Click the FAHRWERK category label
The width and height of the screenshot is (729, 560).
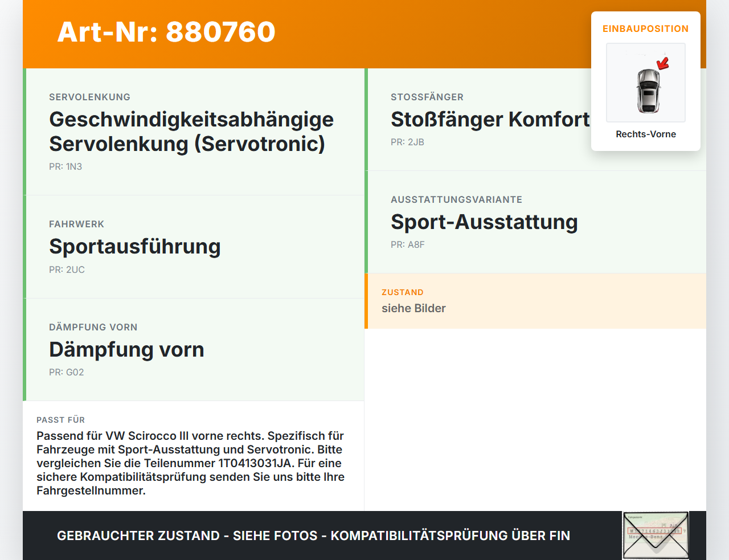coord(76,224)
